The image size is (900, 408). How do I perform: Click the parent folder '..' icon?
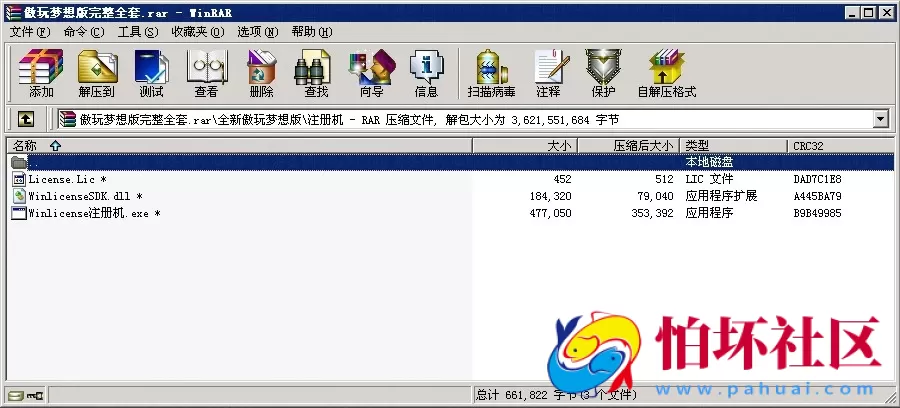point(19,162)
